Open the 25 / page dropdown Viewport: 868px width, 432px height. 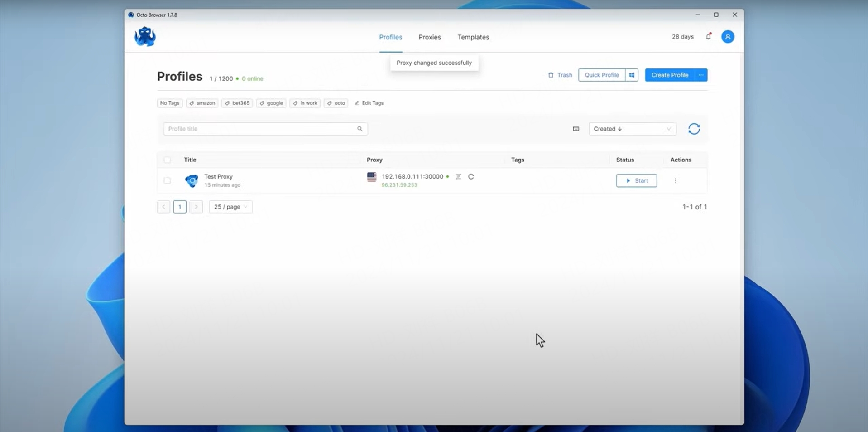[230, 207]
